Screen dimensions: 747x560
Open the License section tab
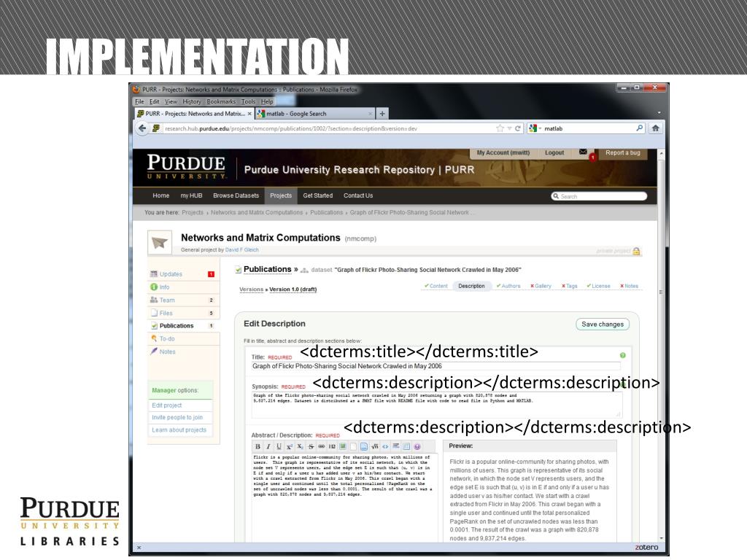pos(598,286)
